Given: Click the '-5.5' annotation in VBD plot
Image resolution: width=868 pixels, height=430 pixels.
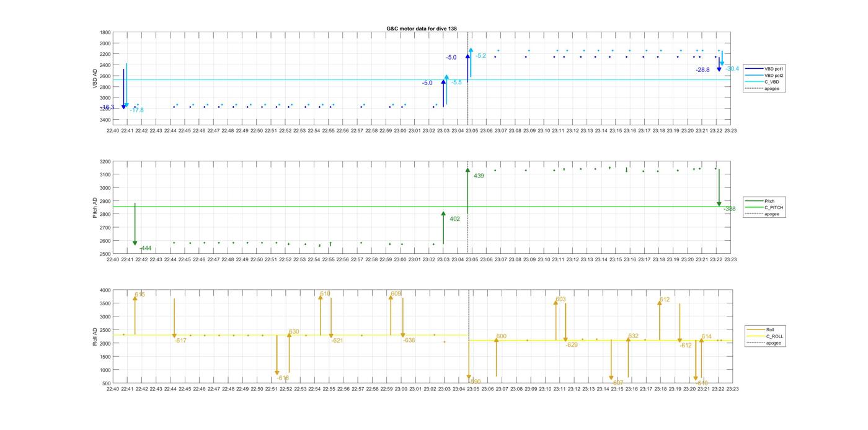Looking at the screenshot, I should [456, 83].
